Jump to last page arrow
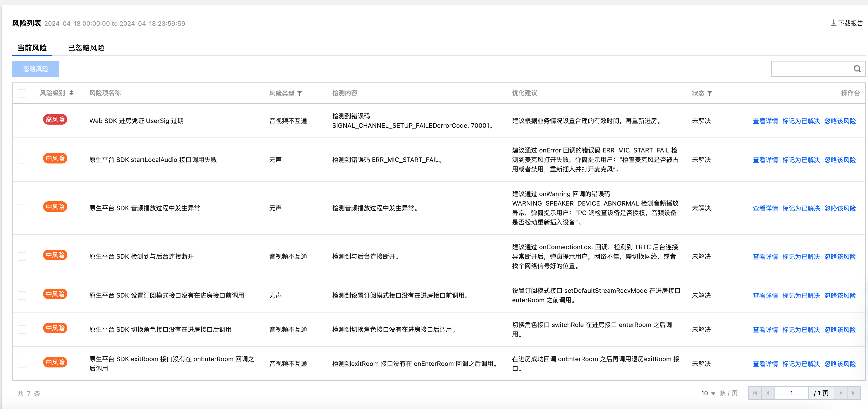Screen dimensions: 868x409 pyautogui.click(x=854, y=393)
